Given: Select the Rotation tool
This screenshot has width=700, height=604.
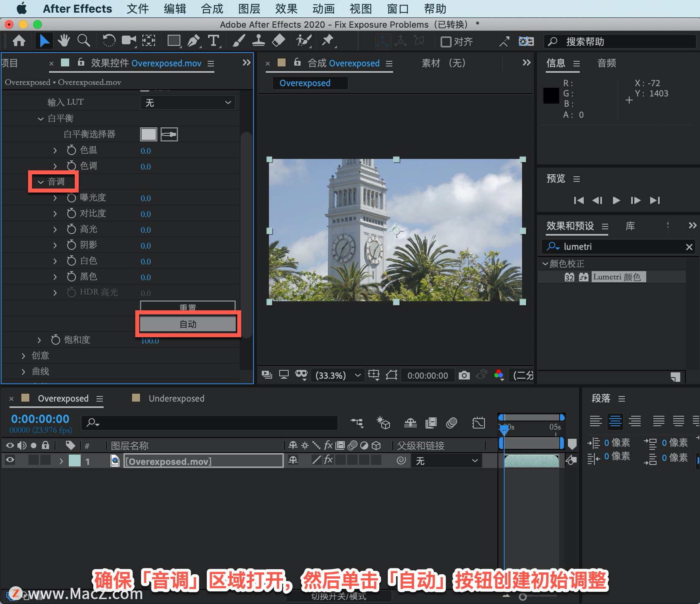Looking at the screenshot, I should (x=109, y=41).
